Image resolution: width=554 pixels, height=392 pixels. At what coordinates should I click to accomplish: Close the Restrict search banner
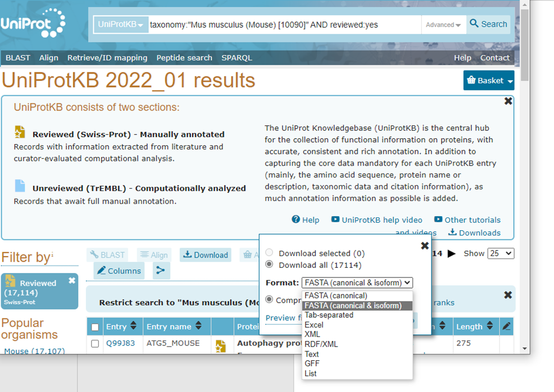pos(508,295)
